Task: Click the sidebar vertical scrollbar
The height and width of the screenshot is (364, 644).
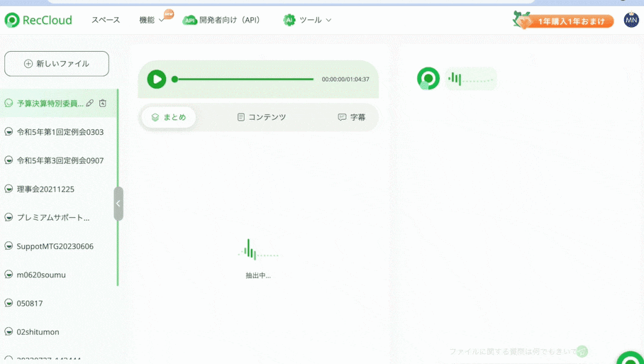Action: (x=118, y=187)
